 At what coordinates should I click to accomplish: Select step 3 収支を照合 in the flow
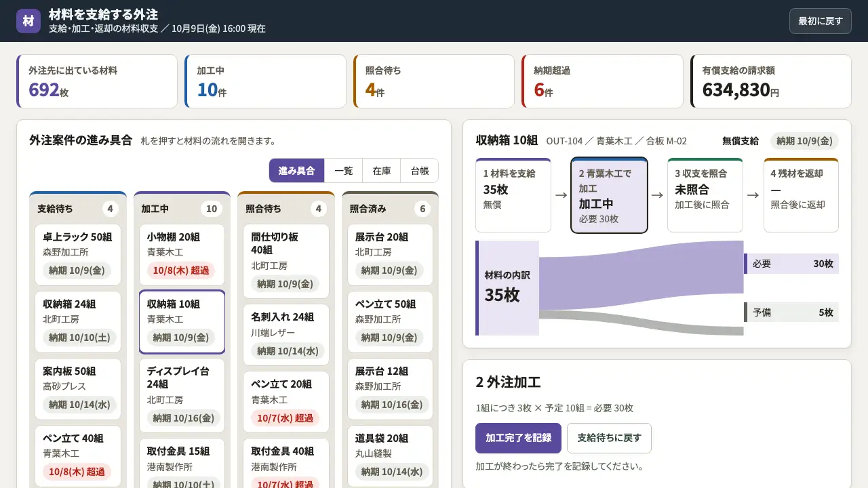tap(705, 195)
